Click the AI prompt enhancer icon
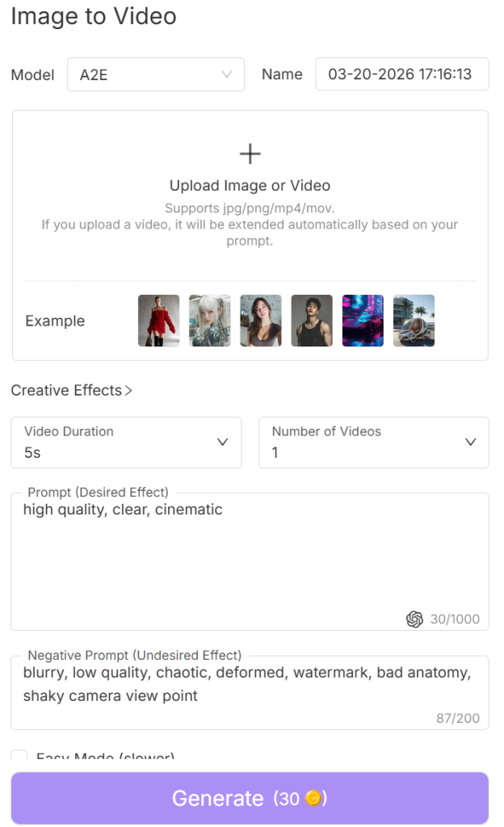Screen dimensions: 504x827 pyautogui.click(x=414, y=619)
